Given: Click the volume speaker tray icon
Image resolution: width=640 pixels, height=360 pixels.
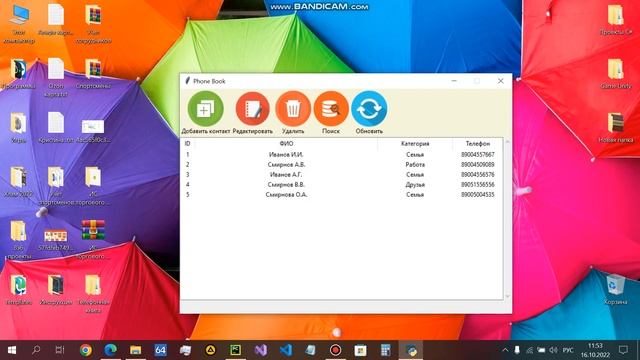Looking at the screenshot, I should click(553, 350).
